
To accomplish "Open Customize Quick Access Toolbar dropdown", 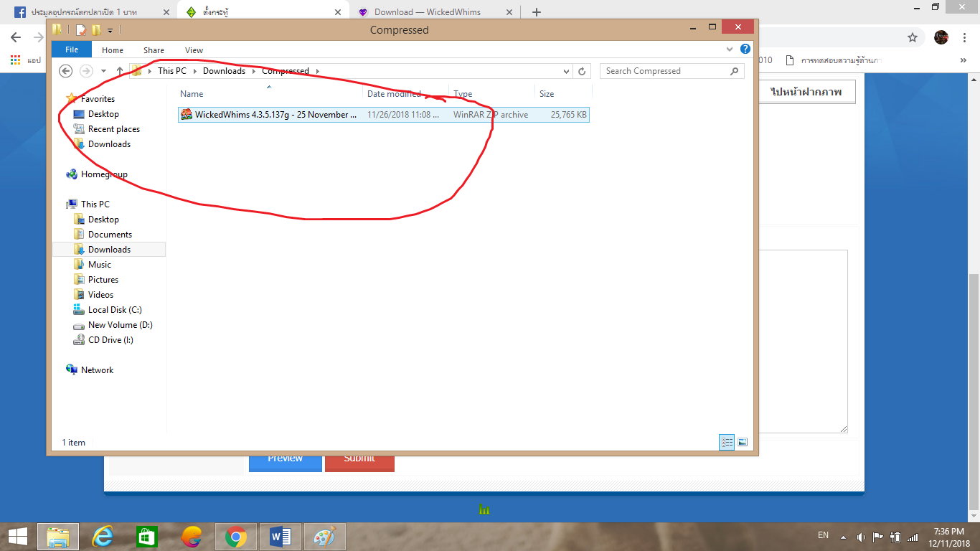I will (110, 31).
